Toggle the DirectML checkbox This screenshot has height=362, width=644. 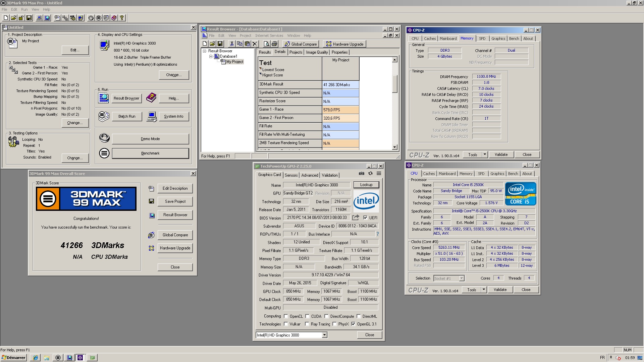[x=359, y=316]
